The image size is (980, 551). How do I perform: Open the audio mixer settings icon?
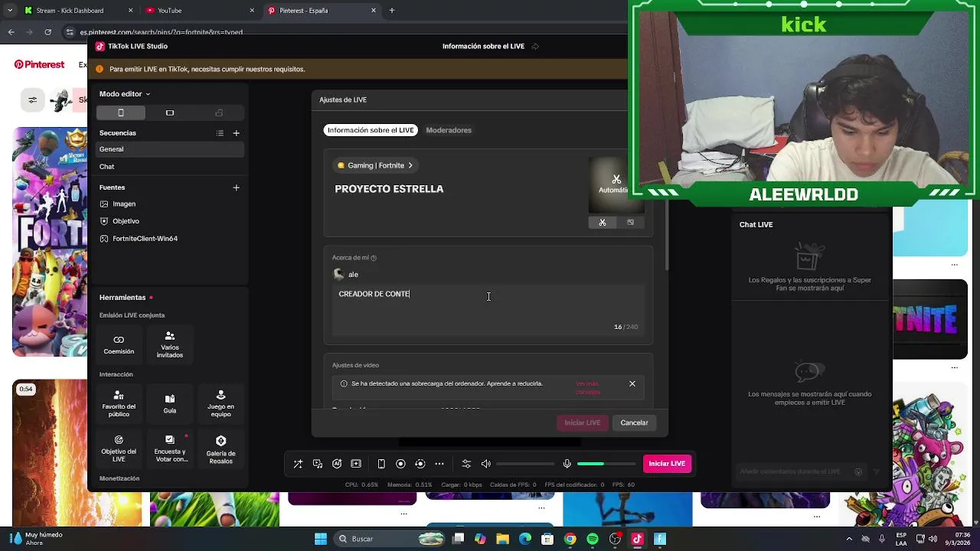click(466, 464)
